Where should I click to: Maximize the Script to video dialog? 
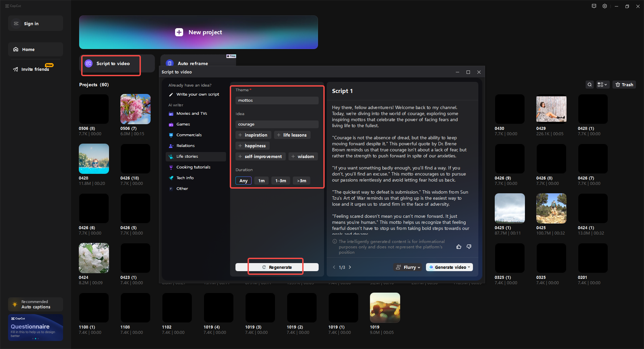coord(468,72)
